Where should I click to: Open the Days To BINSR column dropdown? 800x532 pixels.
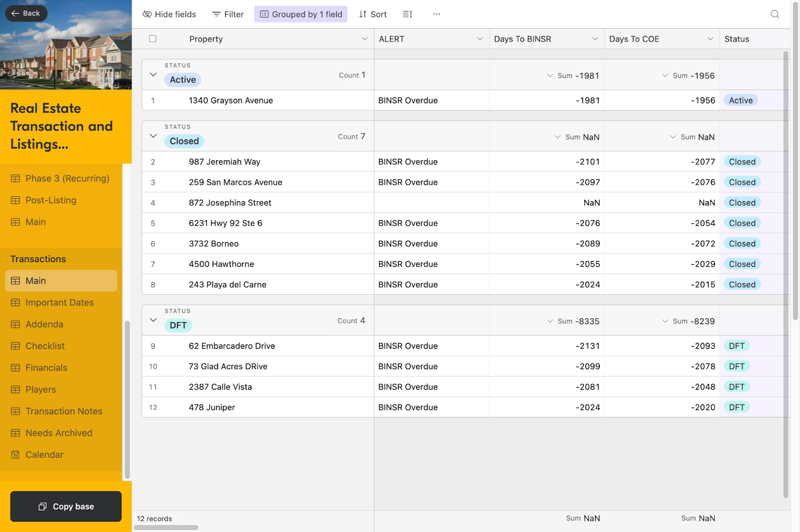(594, 39)
